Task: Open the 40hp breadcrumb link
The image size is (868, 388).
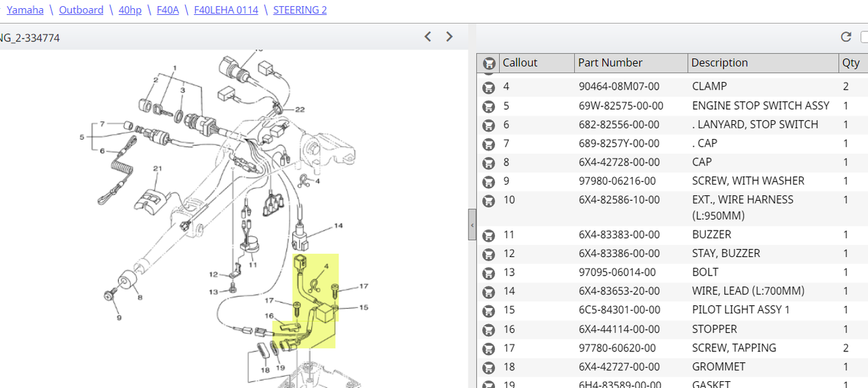Action: point(130,10)
